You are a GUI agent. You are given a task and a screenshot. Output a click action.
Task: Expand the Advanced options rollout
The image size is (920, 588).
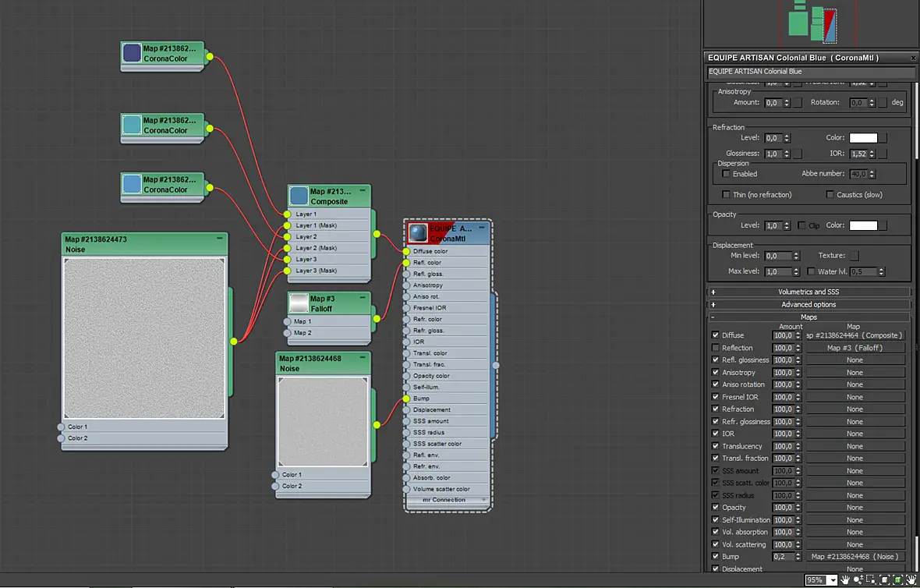[809, 305]
